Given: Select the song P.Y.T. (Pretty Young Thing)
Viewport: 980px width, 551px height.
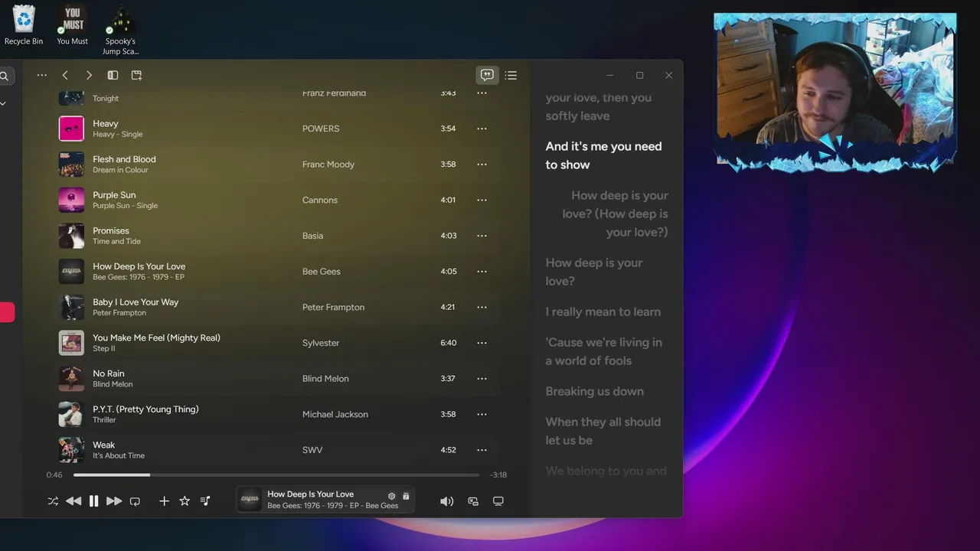Looking at the screenshot, I should point(145,409).
